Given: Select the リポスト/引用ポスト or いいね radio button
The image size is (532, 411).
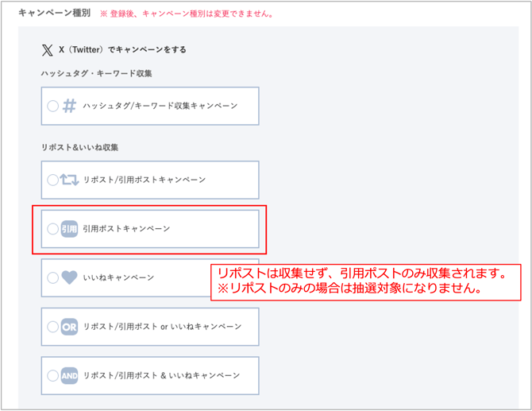Looking at the screenshot, I should (52, 327).
